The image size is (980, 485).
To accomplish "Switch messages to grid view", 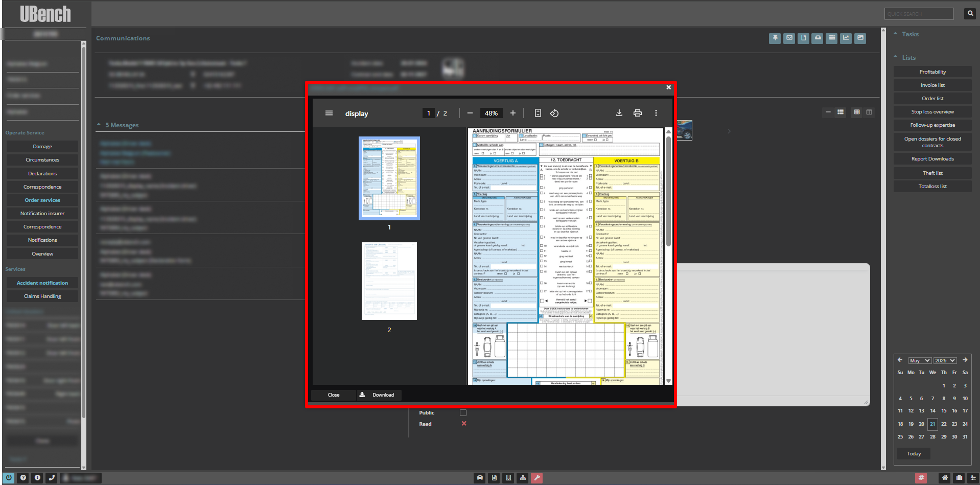I will 857,112.
